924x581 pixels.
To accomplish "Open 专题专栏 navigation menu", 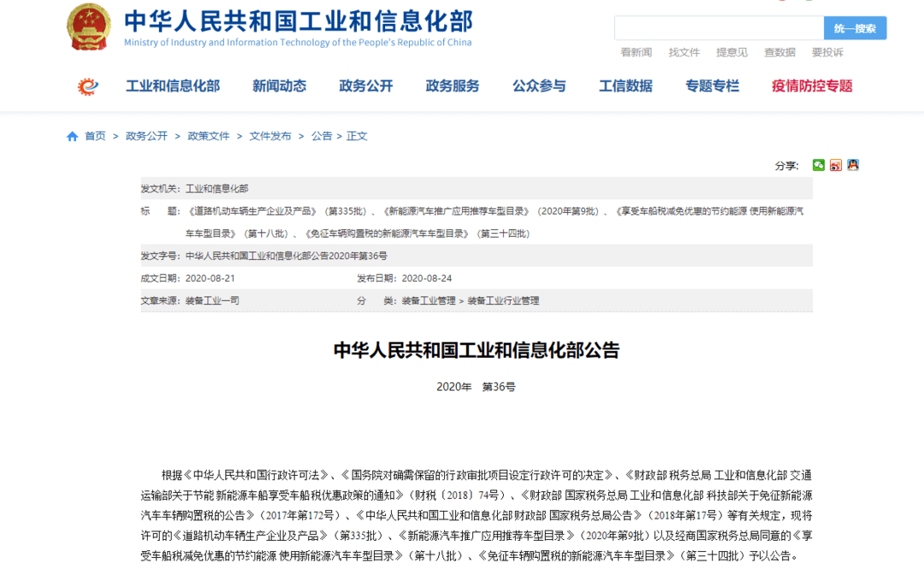I will 713,86.
